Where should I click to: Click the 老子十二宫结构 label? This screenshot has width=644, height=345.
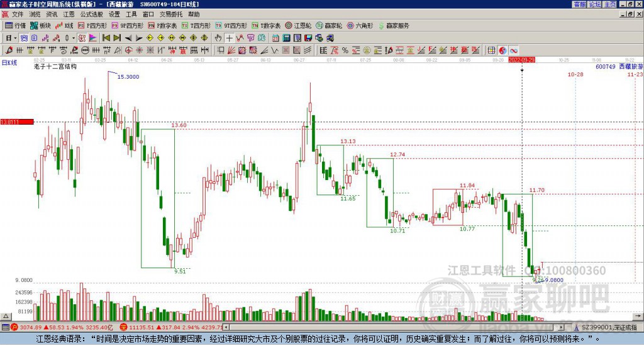[x=55, y=67]
